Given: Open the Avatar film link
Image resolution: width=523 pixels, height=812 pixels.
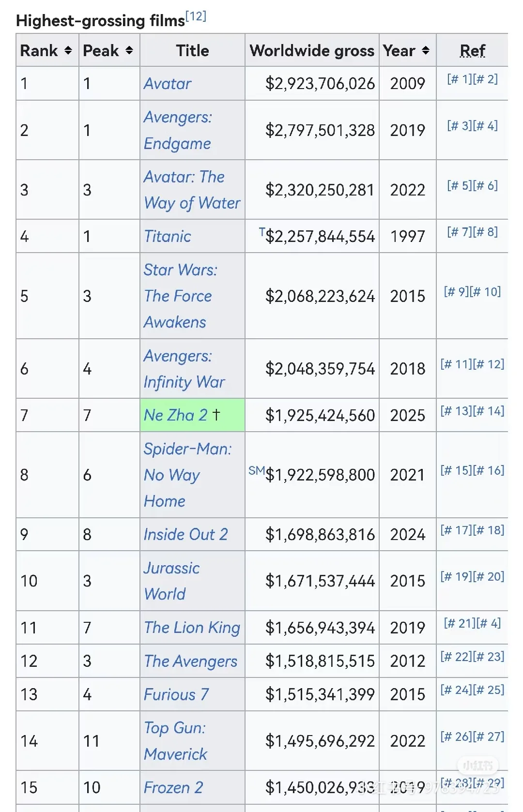Looking at the screenshot, I should (x=168, y=84).
